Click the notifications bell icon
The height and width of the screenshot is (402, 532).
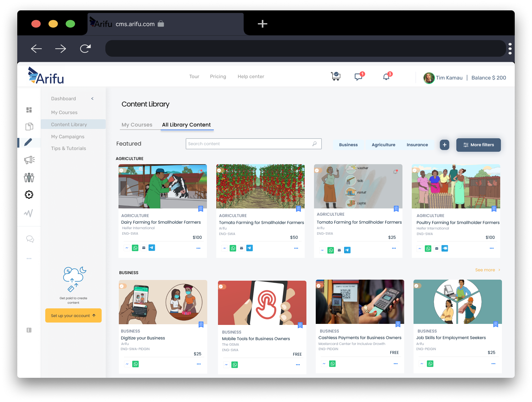[386, 77]
